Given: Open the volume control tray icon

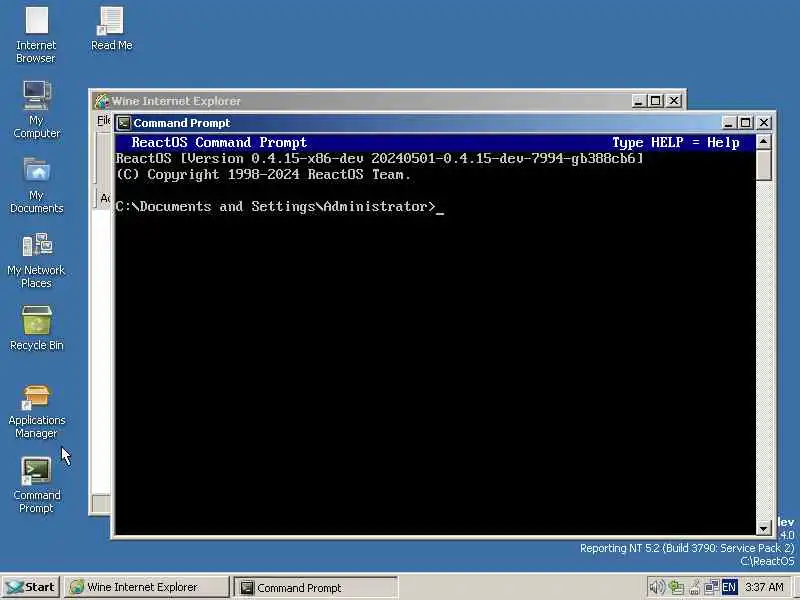Looking at the screenshot, I should point(657,587).
